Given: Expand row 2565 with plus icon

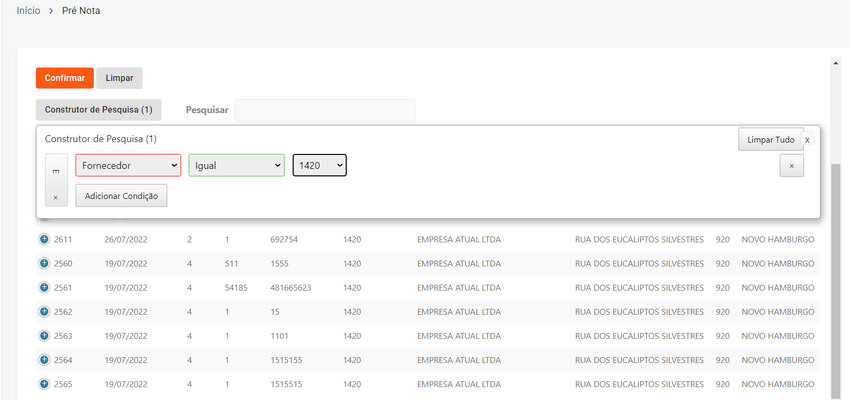Looking at the screenshot, I should (44, 384).
